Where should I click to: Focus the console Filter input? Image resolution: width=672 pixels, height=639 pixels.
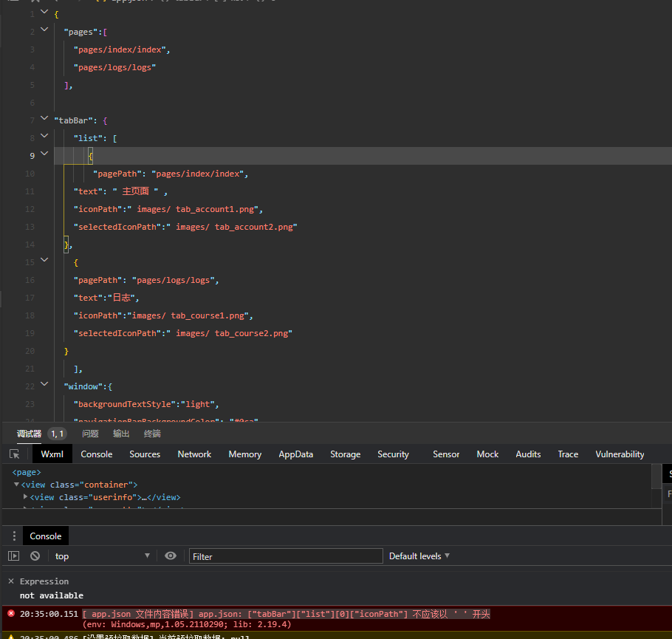tap(286, 556)
